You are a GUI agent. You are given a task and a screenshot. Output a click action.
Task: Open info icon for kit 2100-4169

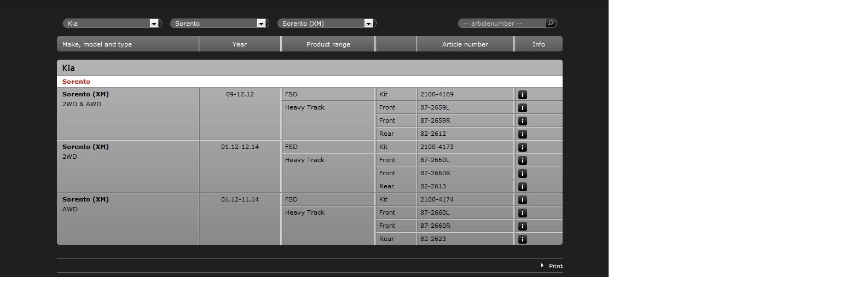[x=522, y=95]
